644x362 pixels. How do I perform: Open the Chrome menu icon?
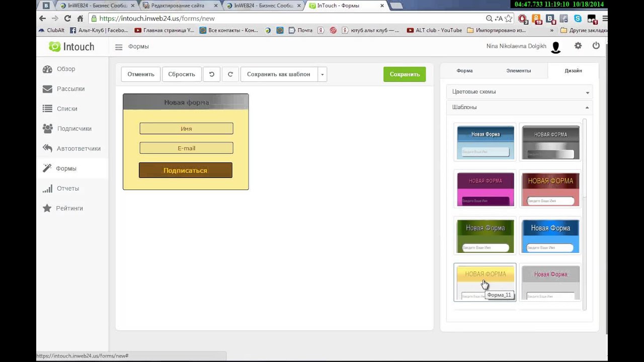(x=605, y=19)
